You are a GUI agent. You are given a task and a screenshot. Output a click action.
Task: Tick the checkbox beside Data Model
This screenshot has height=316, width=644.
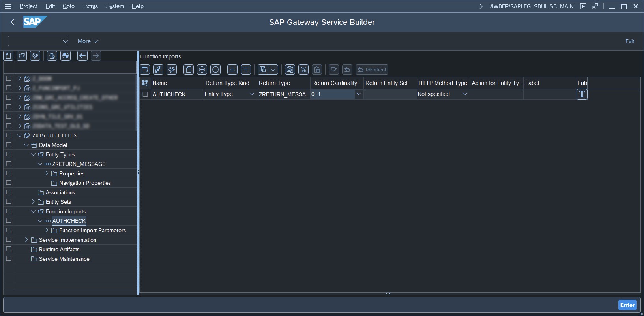[x=9, y=145]
